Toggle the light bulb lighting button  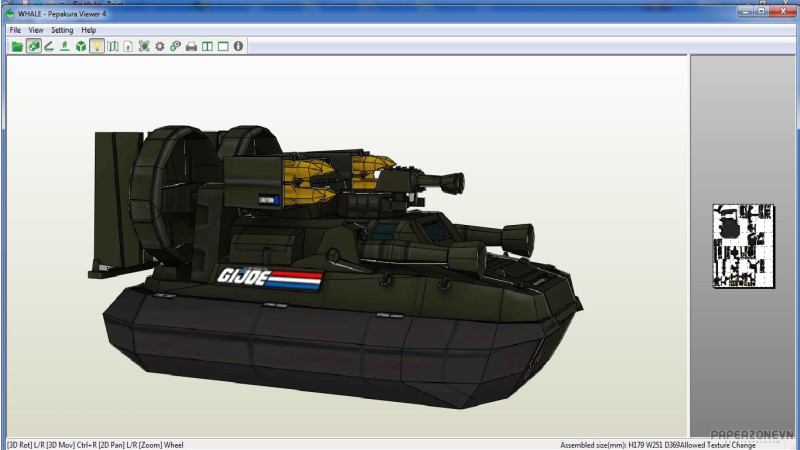click(x=96, y=46)
